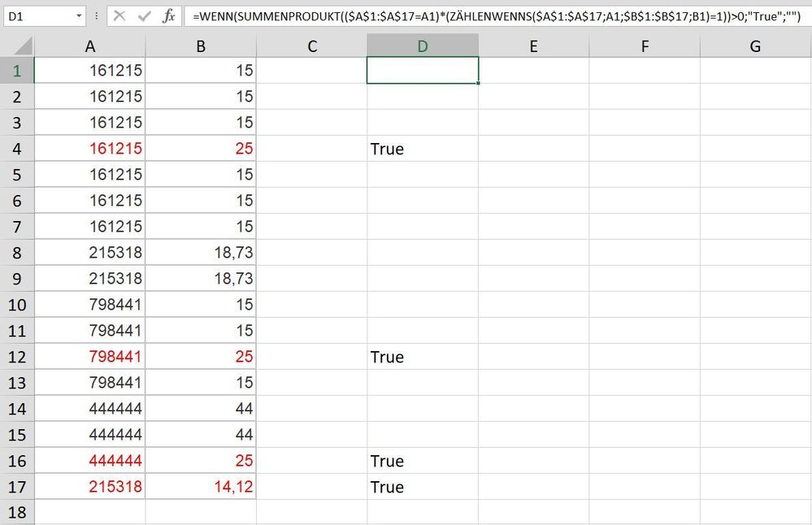Select row 18 header

point(17,512)
